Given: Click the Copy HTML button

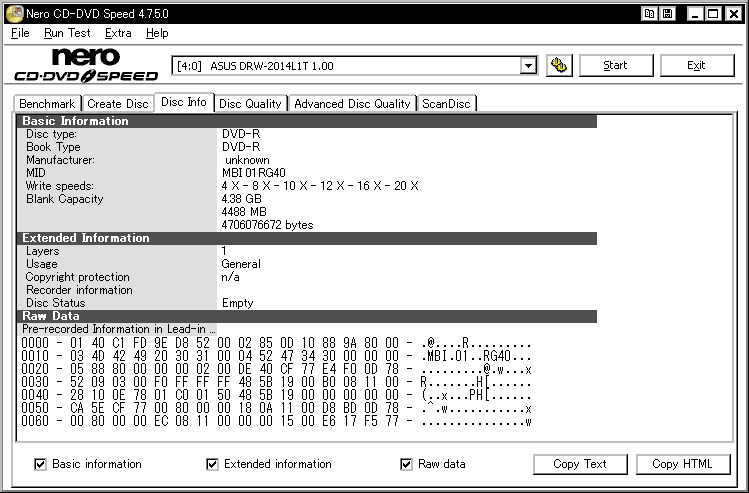Looking at the screenshot, I should (x=683, y=464).
